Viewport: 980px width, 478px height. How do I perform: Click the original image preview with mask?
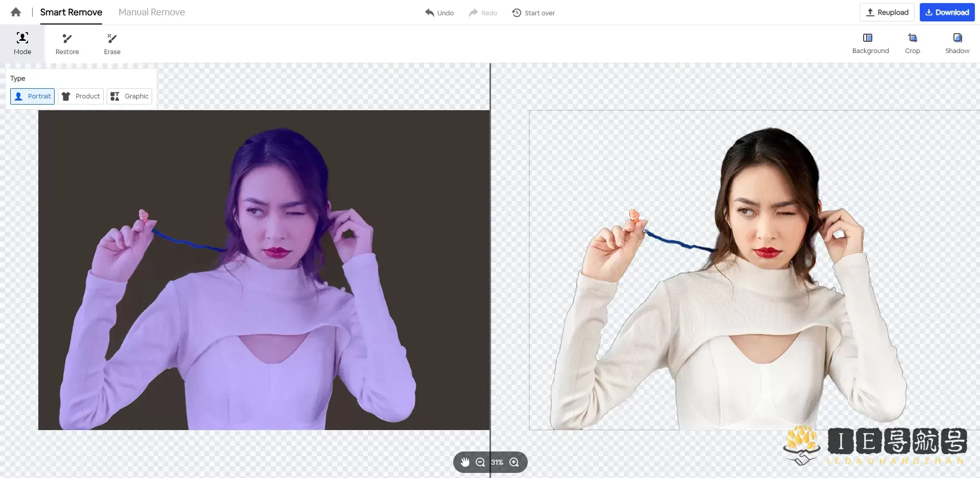pyautogui.click(x=263, y=270)
